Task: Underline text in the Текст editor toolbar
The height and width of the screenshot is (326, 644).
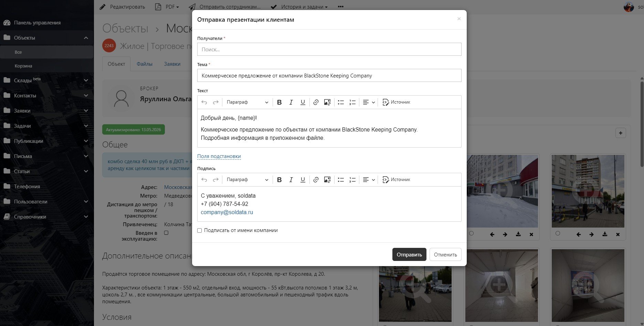Action: point(303,102)
